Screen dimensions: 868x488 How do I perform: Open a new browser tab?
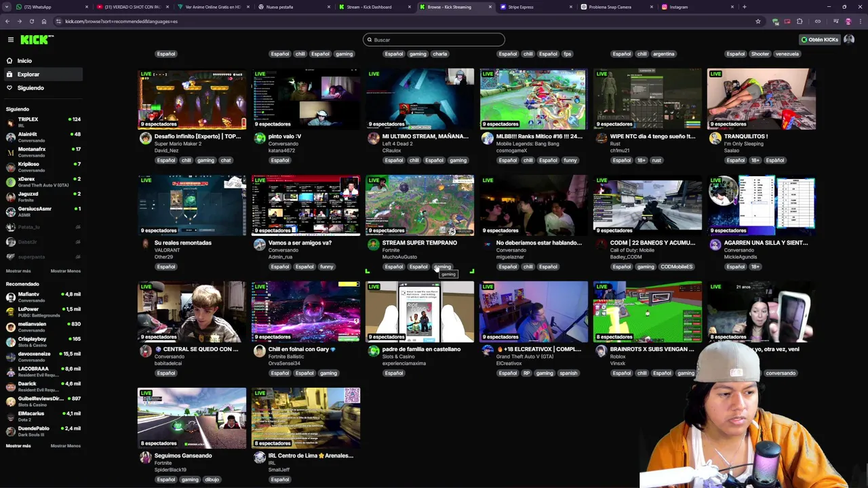[x=744, y=7]
